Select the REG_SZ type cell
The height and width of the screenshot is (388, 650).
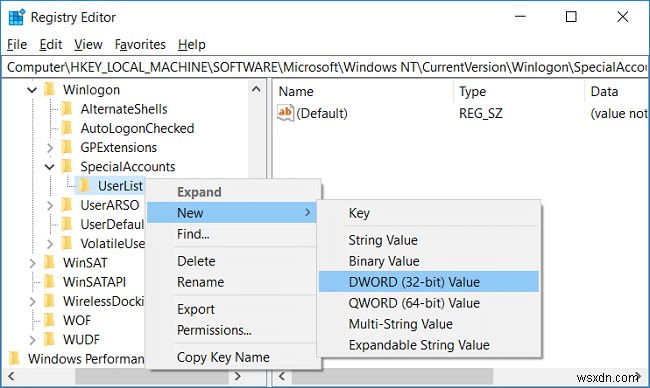click(481, 113)
